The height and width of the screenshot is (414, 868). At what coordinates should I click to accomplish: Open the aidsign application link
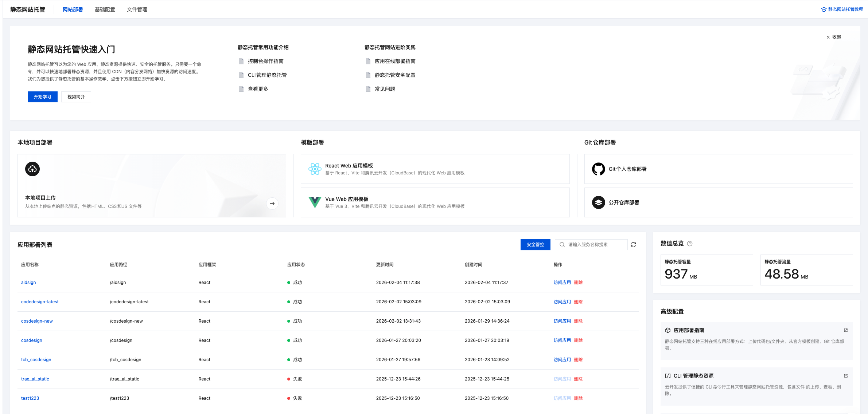click(x=28, y=283)
